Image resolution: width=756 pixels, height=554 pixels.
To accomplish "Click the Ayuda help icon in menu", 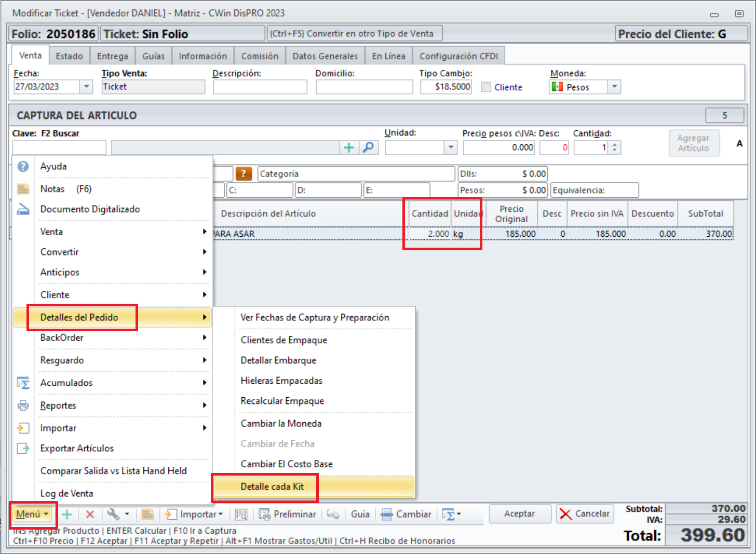I will [x=23, y=166].
